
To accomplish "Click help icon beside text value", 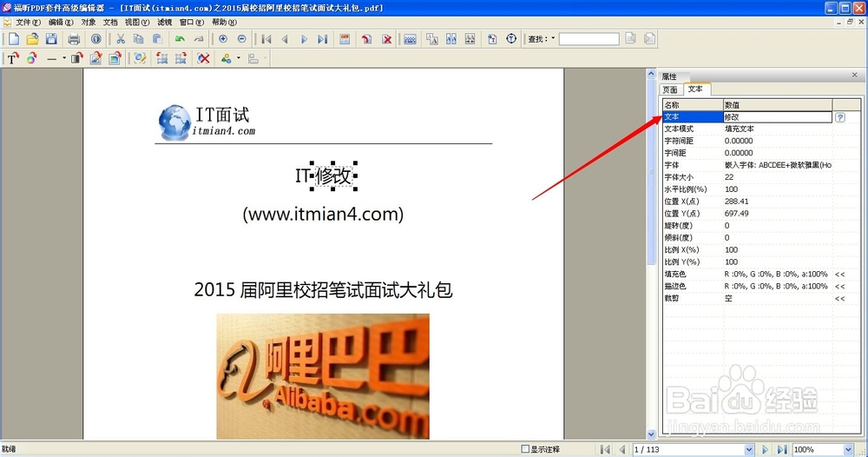I will (x=839, y=117).
